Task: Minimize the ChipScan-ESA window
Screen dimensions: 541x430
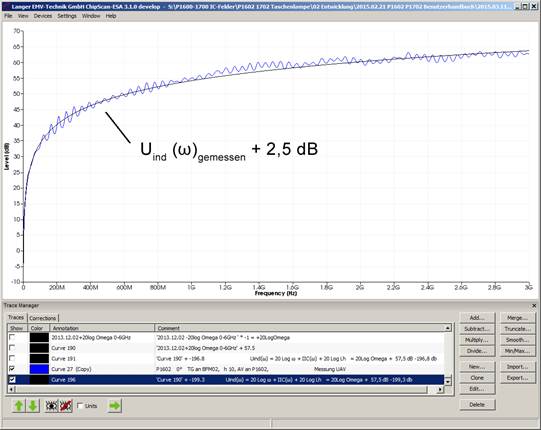Action: pos(517,6)
